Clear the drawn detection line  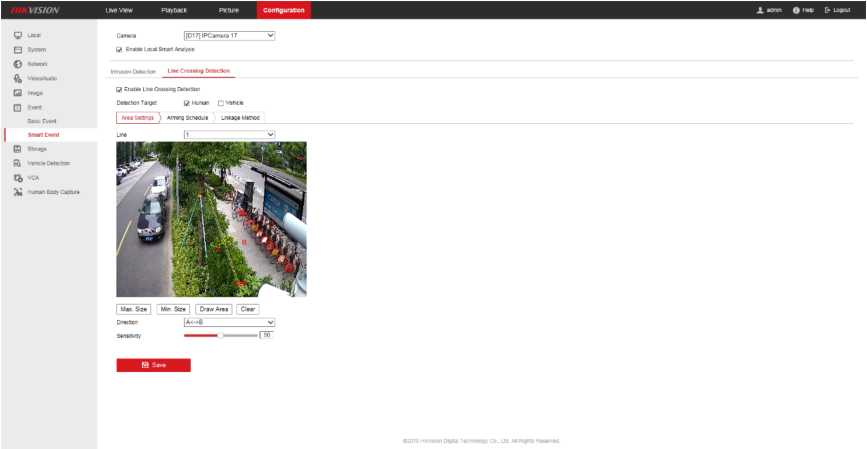[248, 310]
